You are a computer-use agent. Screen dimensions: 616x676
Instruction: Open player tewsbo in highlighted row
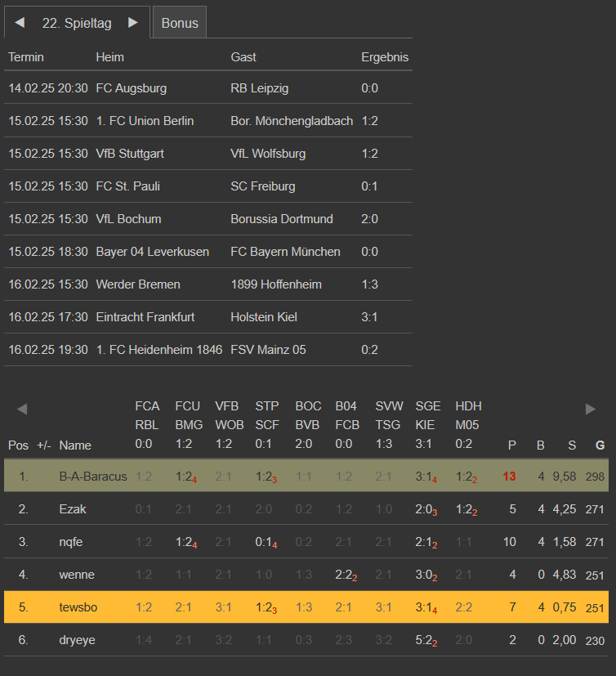(78, 607)
